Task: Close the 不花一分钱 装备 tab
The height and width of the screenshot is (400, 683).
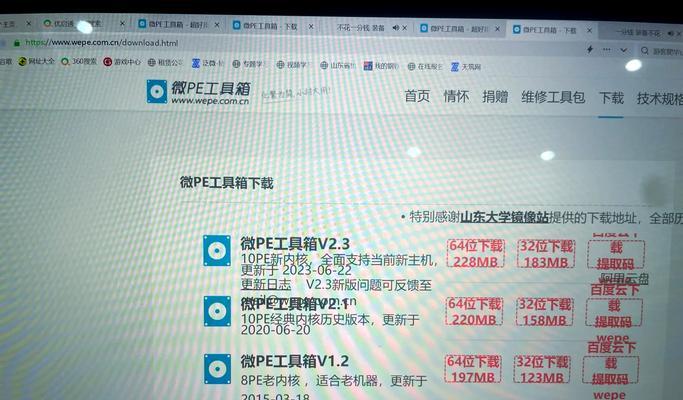Action: tap(405, 28)
